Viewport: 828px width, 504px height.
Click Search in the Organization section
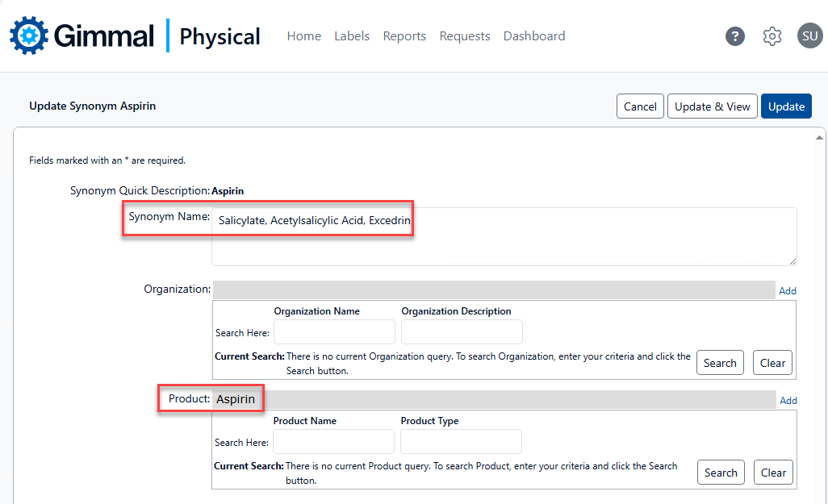click(x=719, y=363)
